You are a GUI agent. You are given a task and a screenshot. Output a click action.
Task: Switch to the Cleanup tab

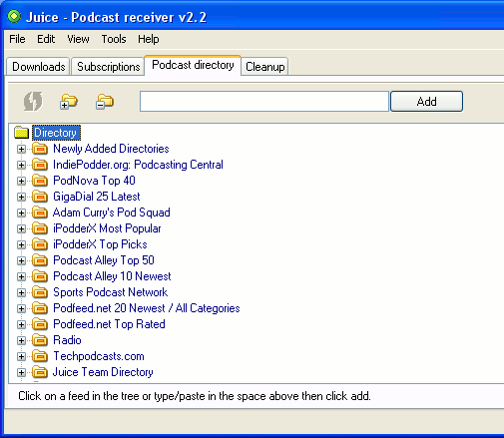tap(264, 67)
